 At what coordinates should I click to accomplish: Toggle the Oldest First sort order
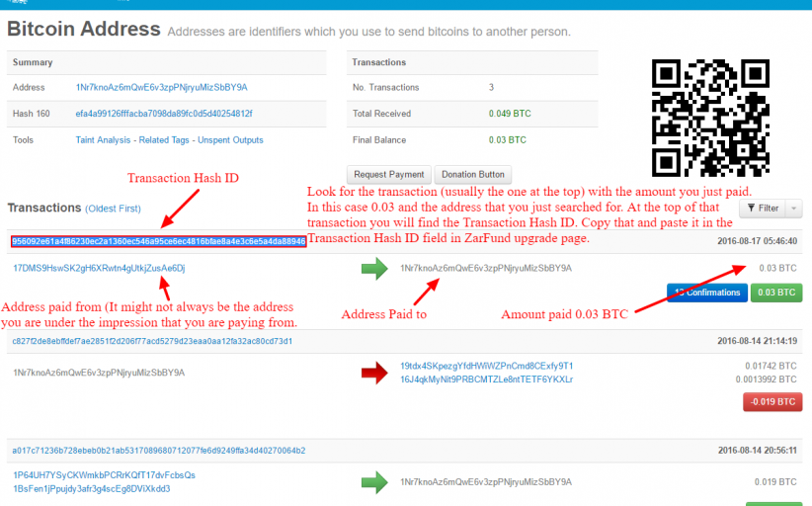point(113,209)
